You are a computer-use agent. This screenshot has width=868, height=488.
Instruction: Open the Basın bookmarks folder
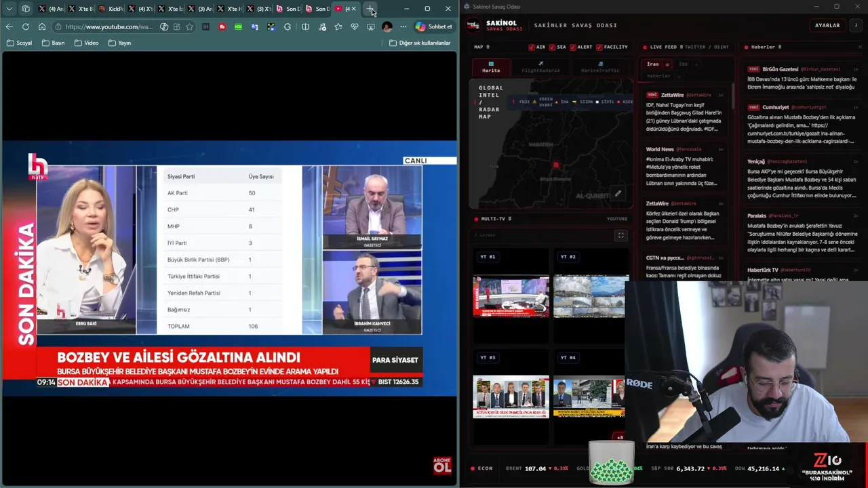click(x=53, y=43)
